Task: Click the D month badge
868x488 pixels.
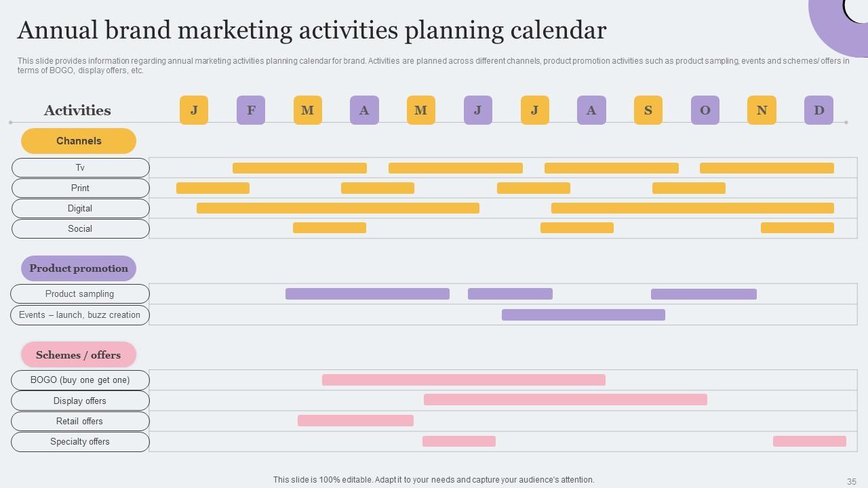Action: (x=818, y=110)
